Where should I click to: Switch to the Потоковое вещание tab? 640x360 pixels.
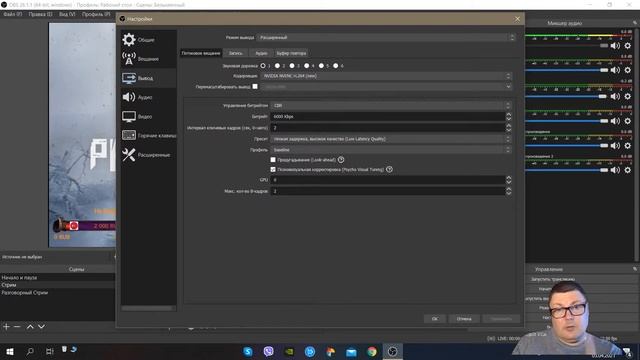coord(201,53)
